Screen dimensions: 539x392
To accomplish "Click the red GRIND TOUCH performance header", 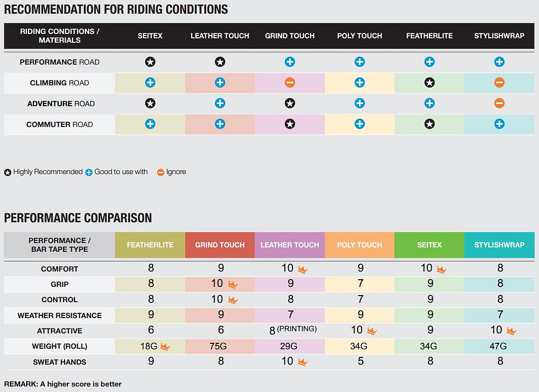I will (x=220, y=245).
